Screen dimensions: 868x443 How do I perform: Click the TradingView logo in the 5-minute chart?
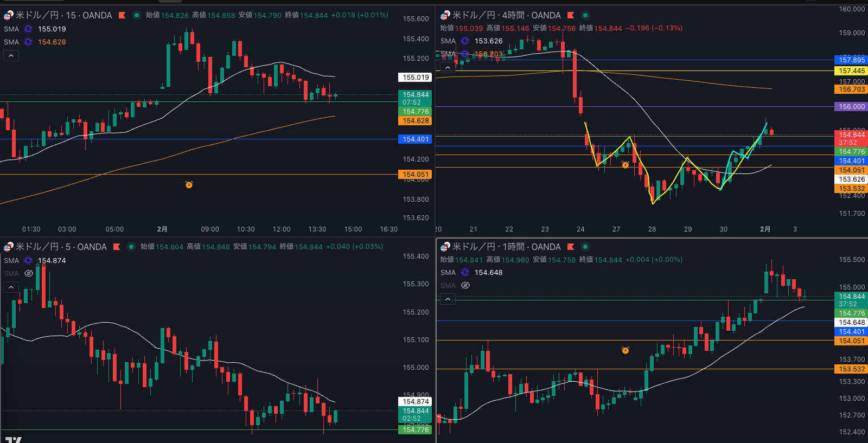pos(13,439)
